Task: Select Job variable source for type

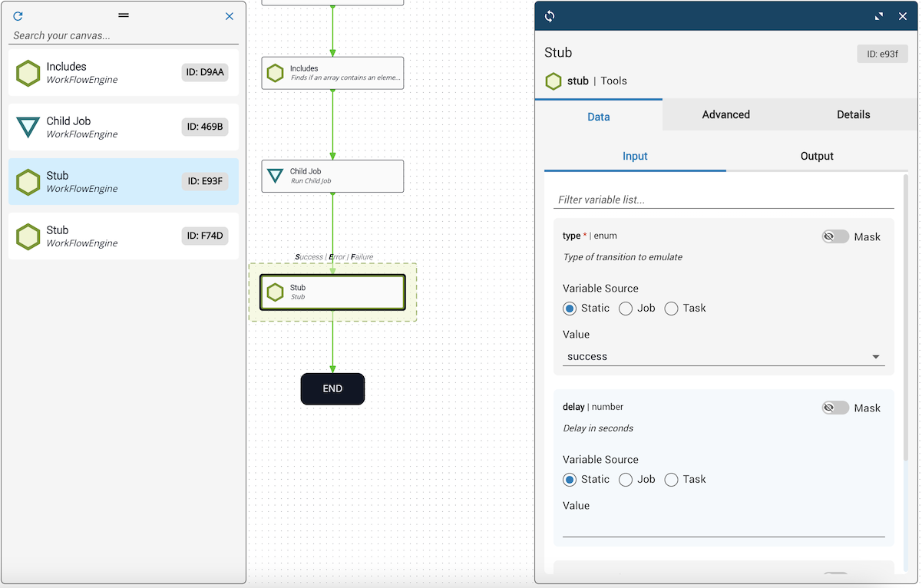Action: [x=626, y=309]
